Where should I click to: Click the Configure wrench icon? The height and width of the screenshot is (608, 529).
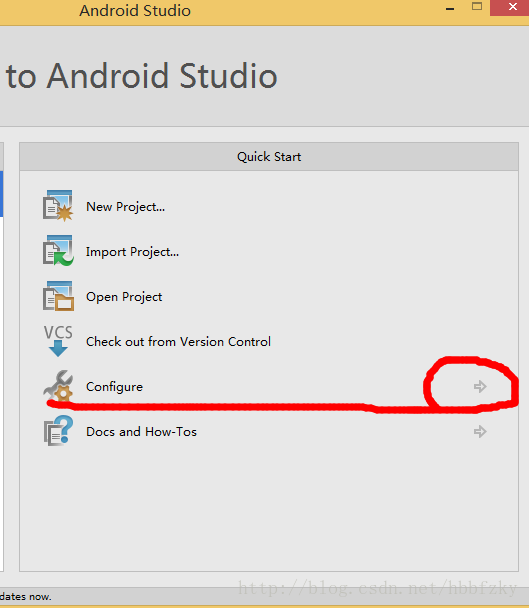pos(58,386)
